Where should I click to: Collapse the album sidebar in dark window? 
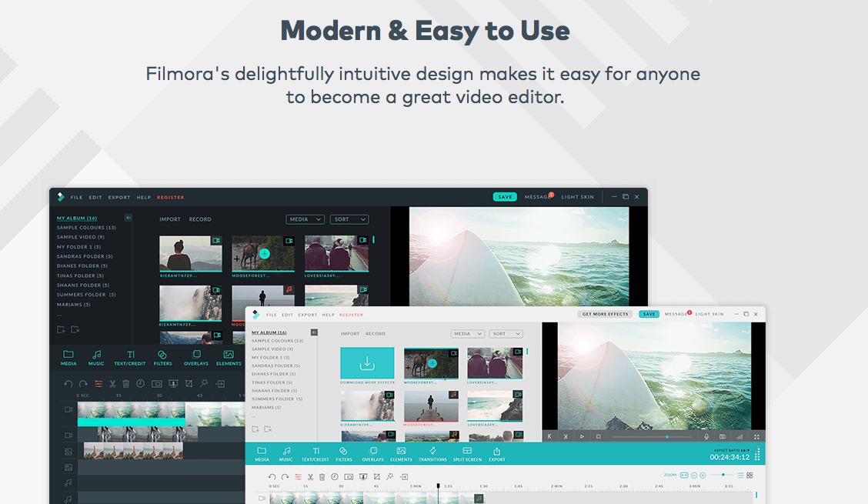129,218
